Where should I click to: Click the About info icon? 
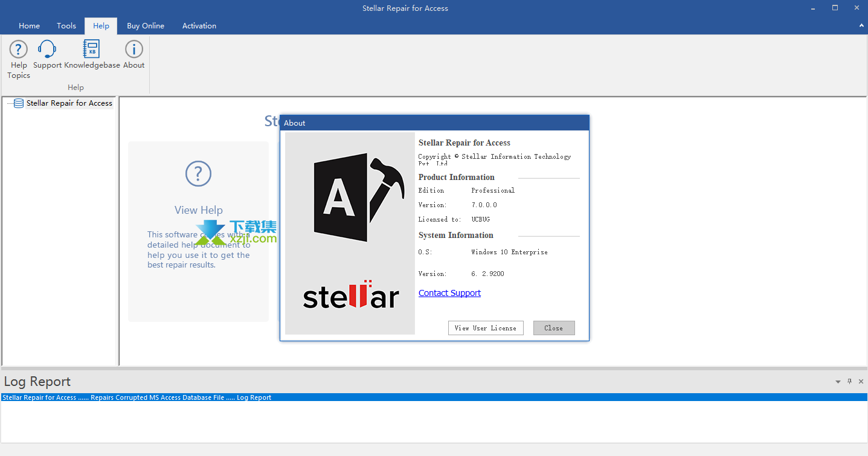(133, 50)
